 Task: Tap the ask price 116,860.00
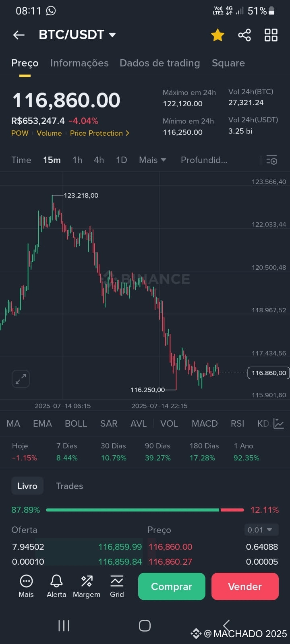170,547
